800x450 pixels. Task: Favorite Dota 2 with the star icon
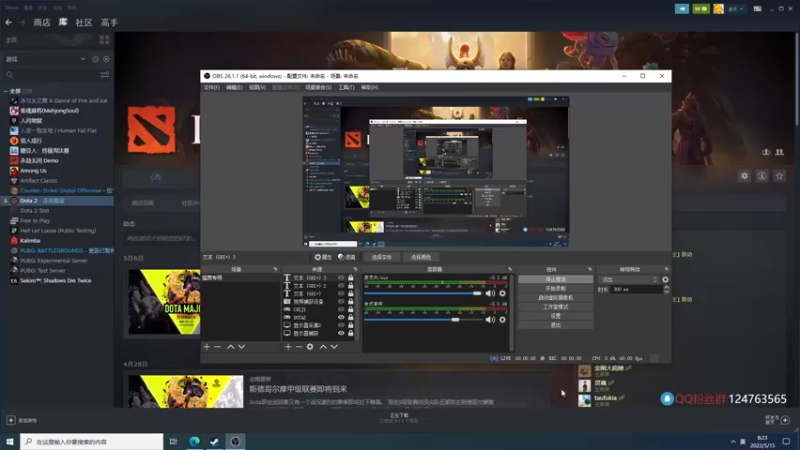779,176
